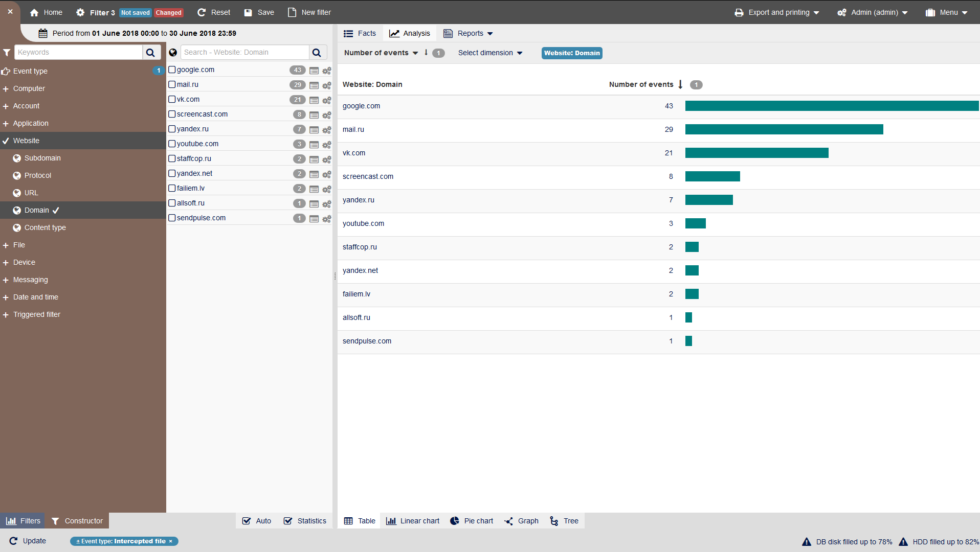Remove the Intercepted file filter tag

pos(171,541)
